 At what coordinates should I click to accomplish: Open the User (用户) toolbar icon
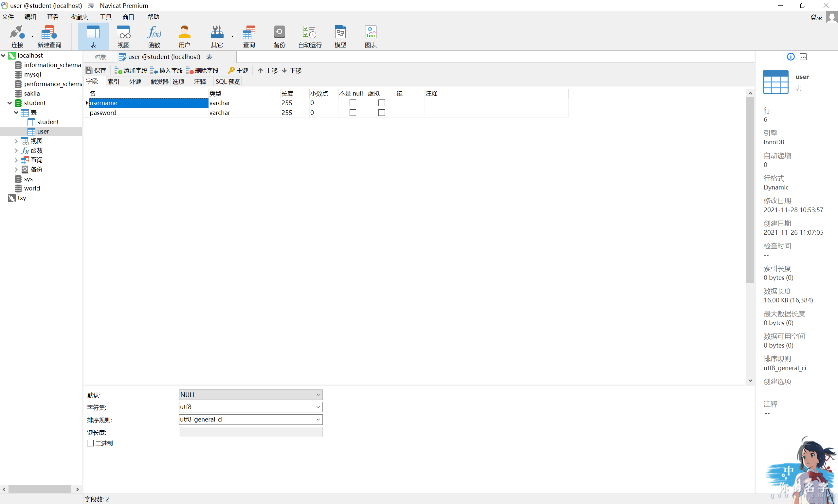(x=184, y=36)
